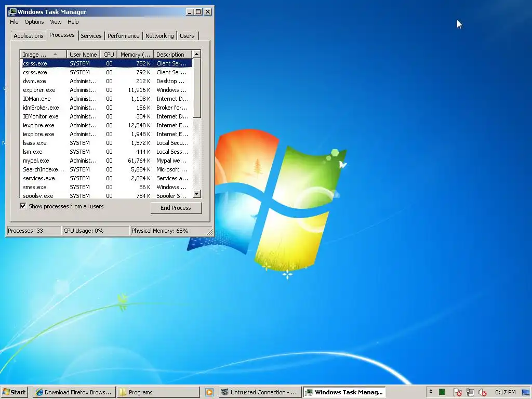
Task: Select iexplore.exe row using 12,548 K
Action: [106, 125]
